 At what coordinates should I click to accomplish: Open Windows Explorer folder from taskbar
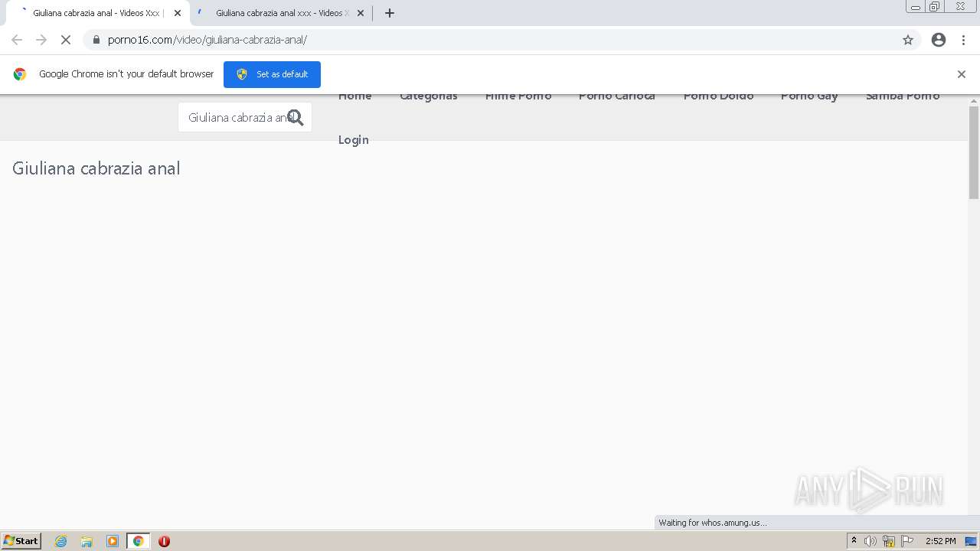87,541
